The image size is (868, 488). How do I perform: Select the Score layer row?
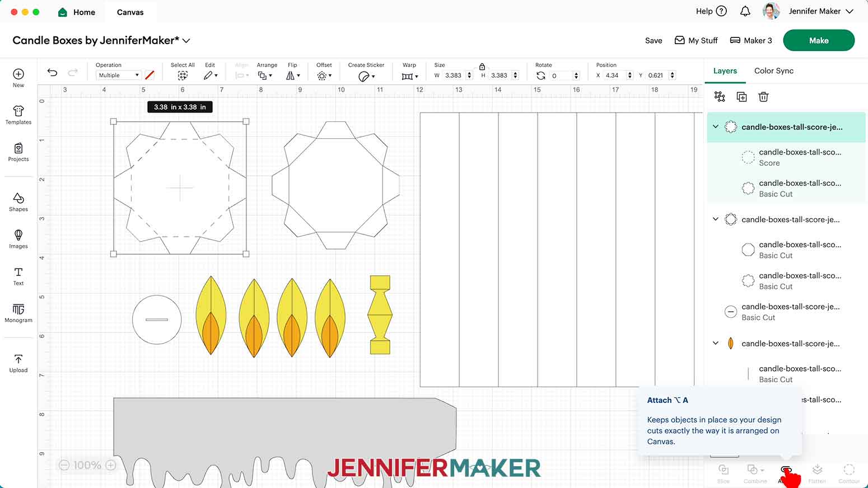point(786,158)
